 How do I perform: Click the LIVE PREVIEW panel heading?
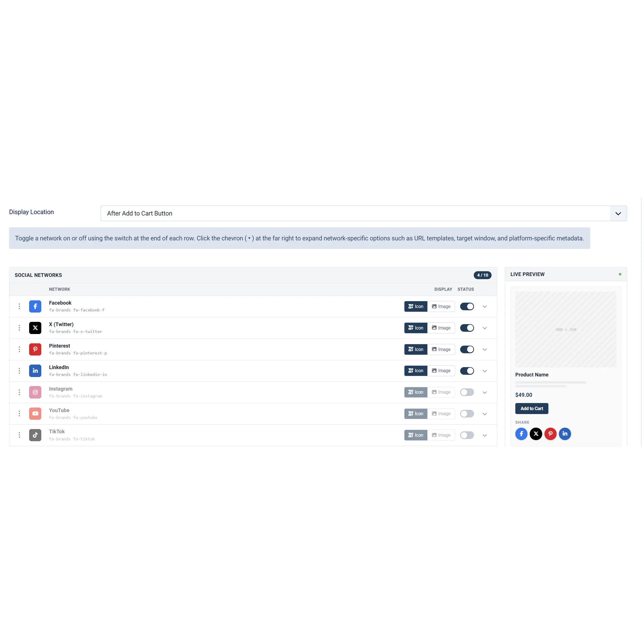coord(527,274)
